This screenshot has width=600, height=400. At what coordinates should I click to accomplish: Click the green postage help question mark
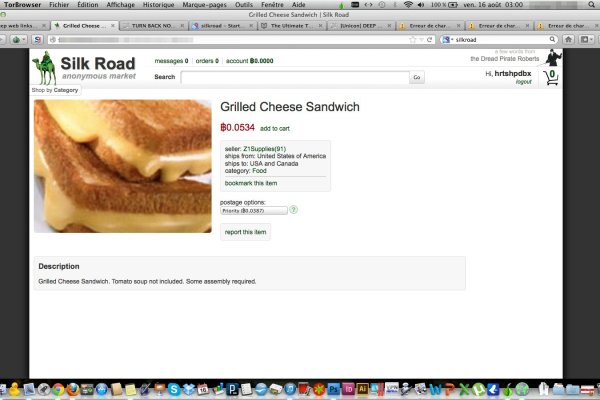(293, 210)
